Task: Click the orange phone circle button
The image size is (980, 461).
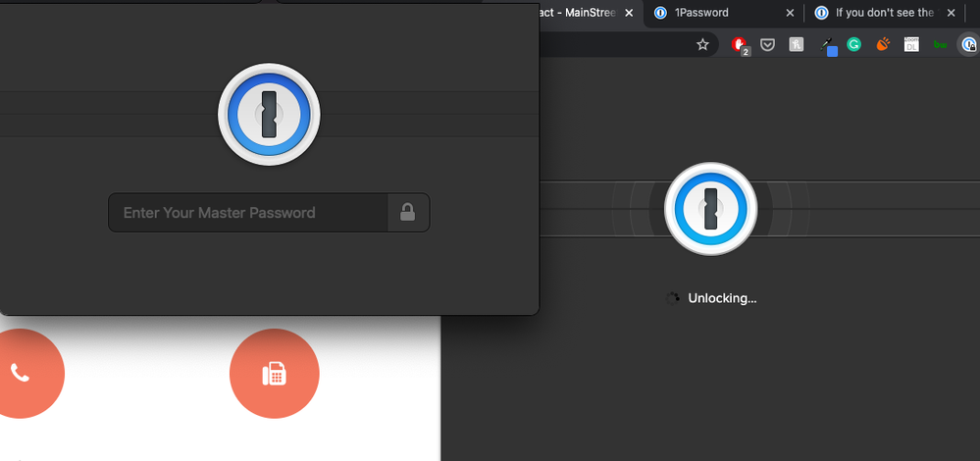Action: tap(22, 374)
